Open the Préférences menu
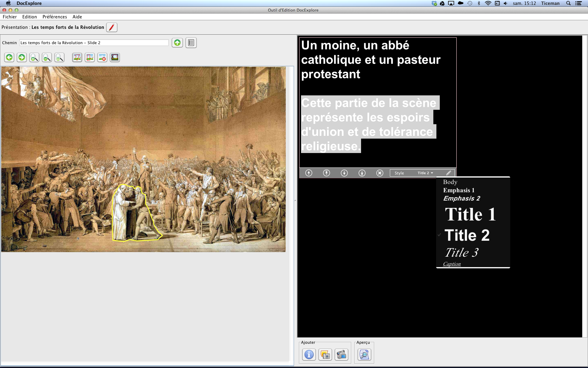The height and width of the screenshot is (368, 588). [55, 17]
